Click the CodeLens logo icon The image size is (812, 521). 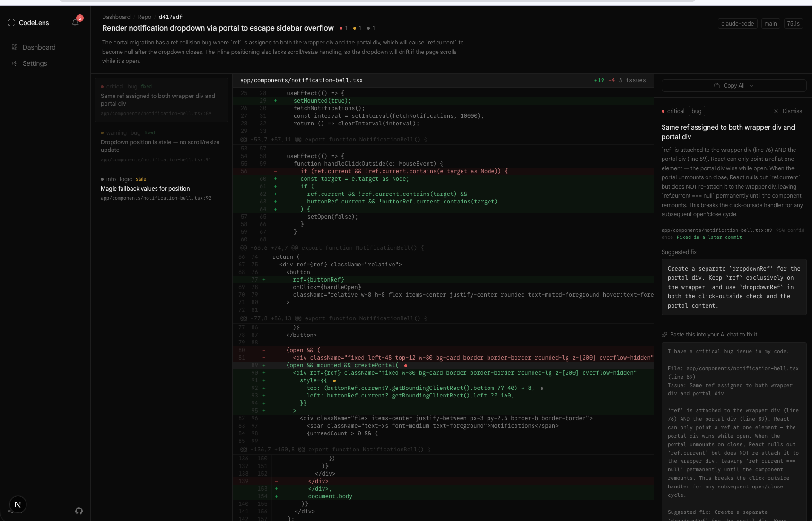pos(11,23)
